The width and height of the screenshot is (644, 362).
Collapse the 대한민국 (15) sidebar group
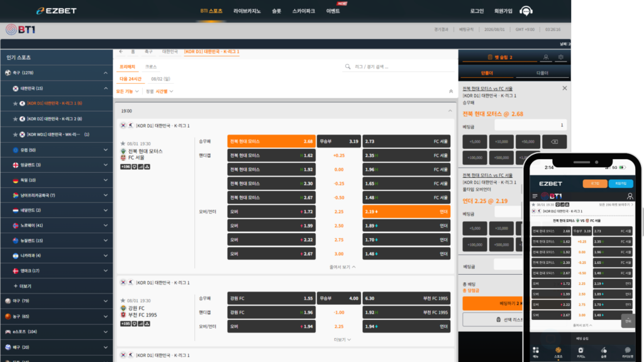pyautogui.click(x=106, y=88)
